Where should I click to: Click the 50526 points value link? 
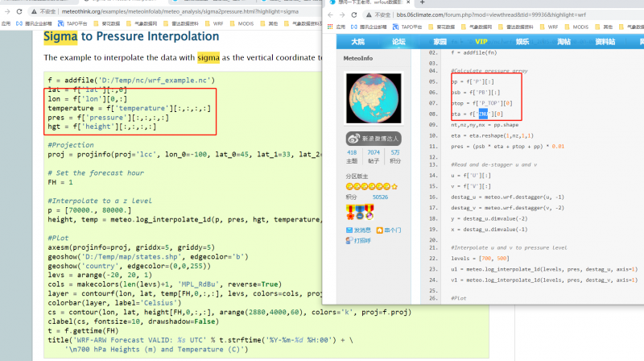pyautogui.click(x=380, y=196)
